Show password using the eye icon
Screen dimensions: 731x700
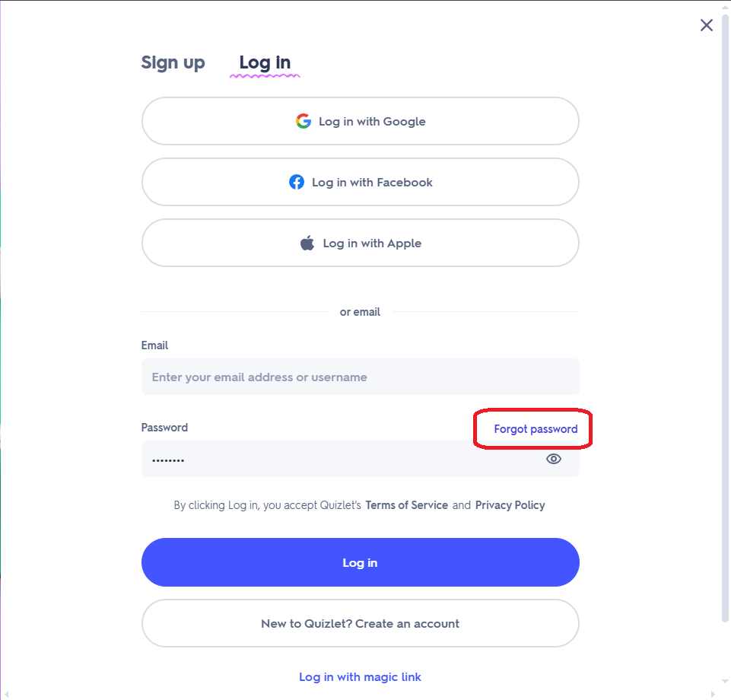point(553,459)
